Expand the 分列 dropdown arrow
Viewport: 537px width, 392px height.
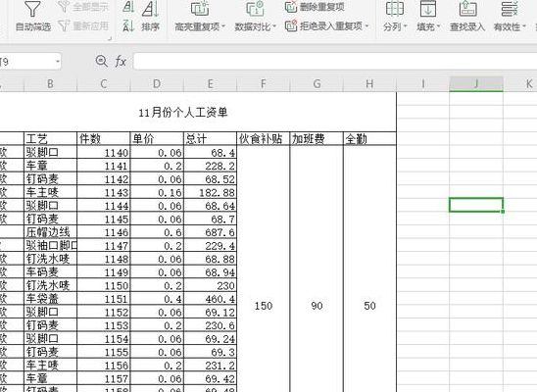pos(406,26)
